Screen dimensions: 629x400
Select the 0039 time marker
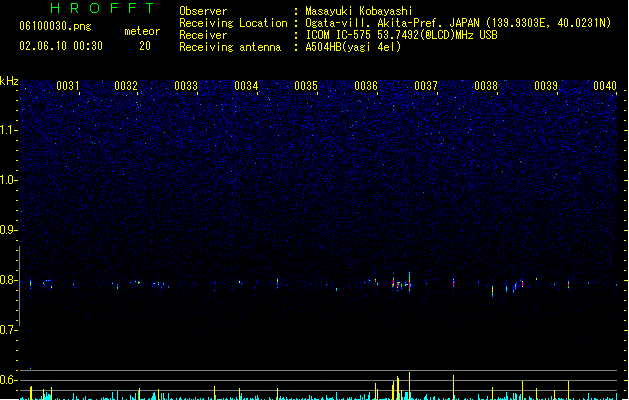coord(546,86)
